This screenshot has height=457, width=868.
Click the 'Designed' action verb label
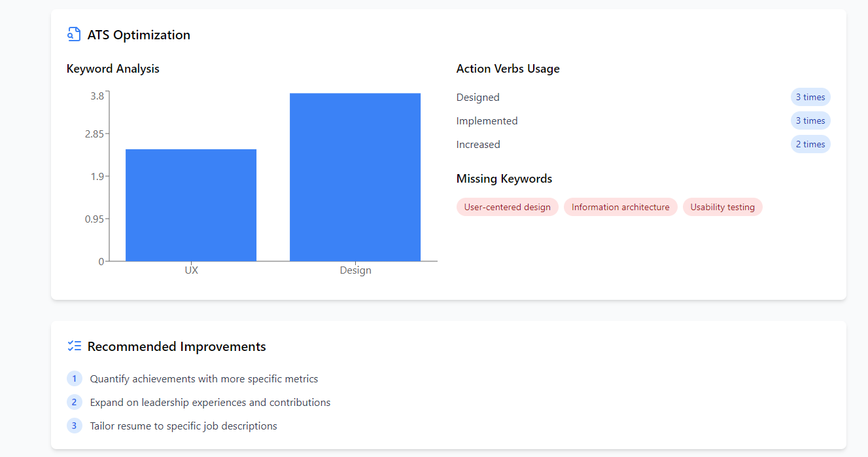(478, 98)
